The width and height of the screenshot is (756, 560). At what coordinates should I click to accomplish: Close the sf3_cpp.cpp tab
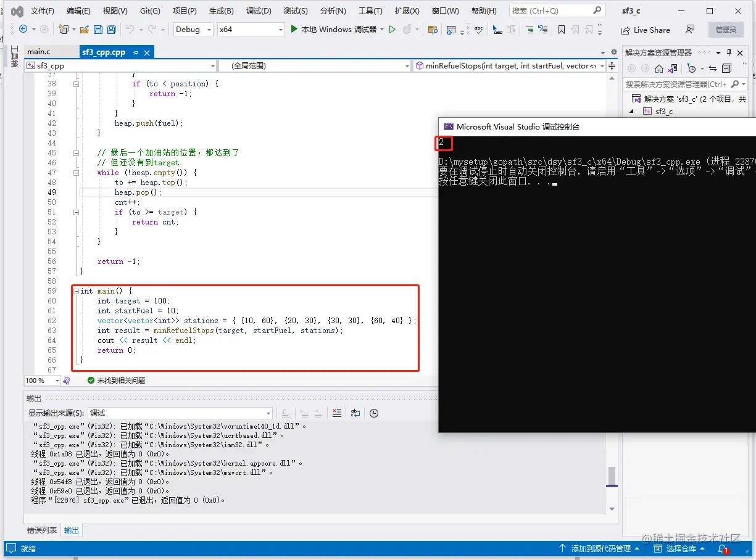(x=147, y=52)
